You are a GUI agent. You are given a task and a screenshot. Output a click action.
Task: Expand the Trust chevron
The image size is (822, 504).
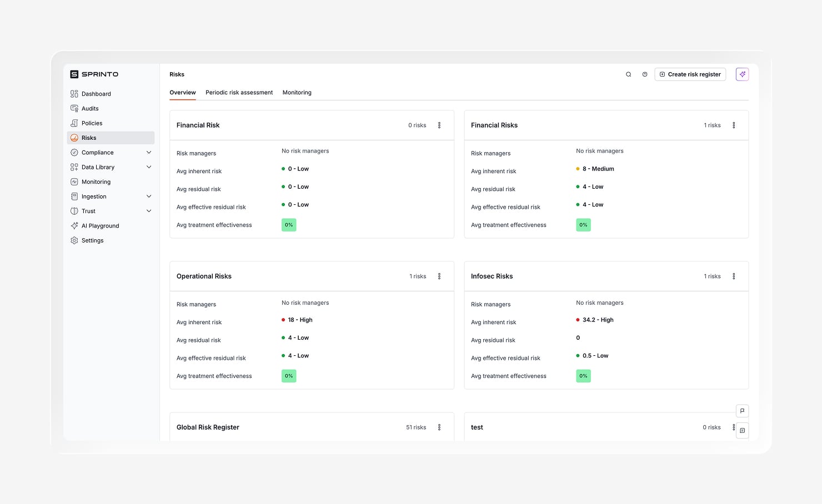pos(149,211)
